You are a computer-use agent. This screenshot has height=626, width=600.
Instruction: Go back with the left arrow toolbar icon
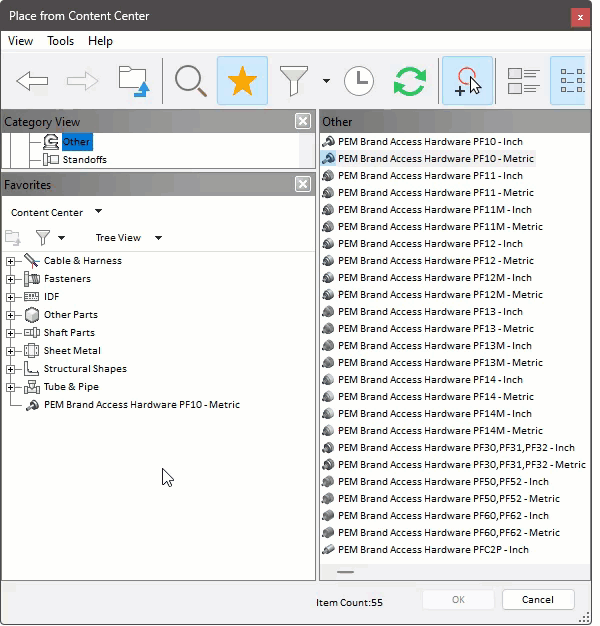coord(32,81)
